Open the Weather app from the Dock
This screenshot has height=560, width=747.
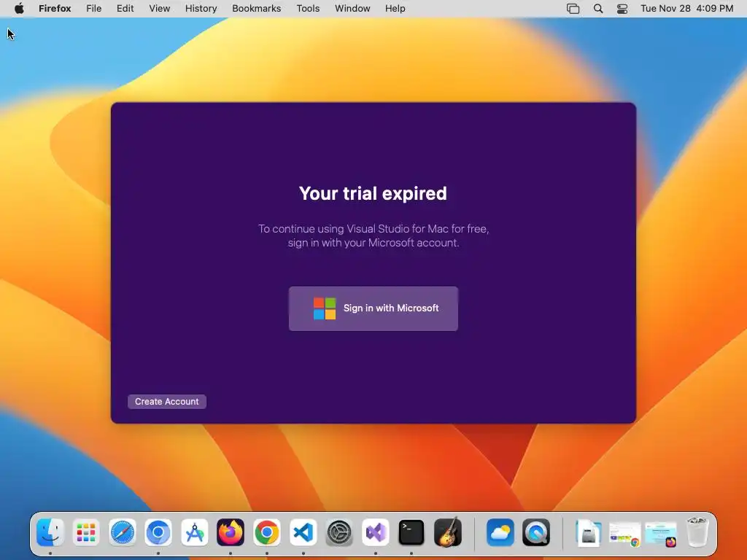[x=500, y=532]
